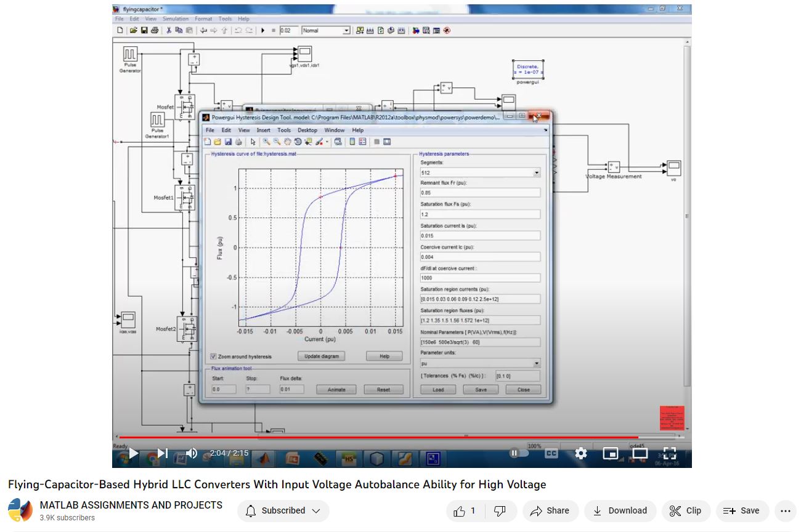Skip to the next video

[162, 453]
